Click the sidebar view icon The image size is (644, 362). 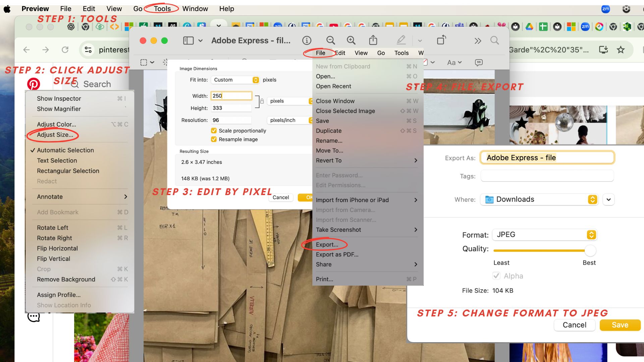coord(188,41)
